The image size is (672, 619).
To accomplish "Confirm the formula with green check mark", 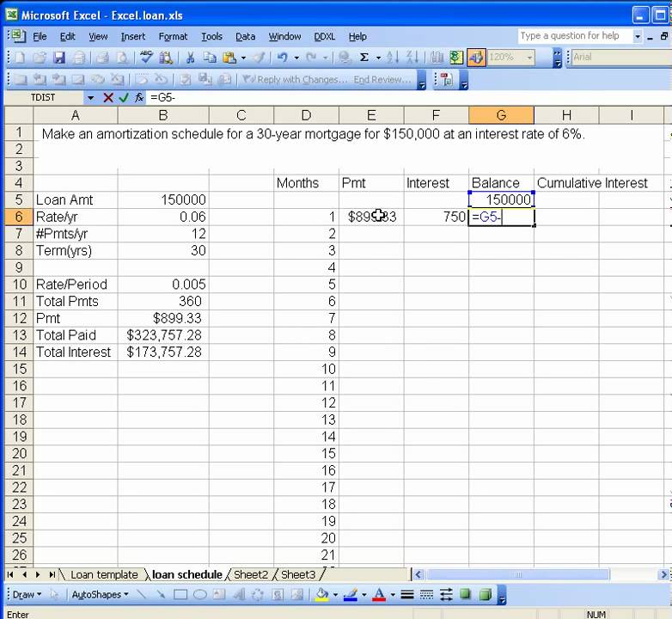I will 124,98.
